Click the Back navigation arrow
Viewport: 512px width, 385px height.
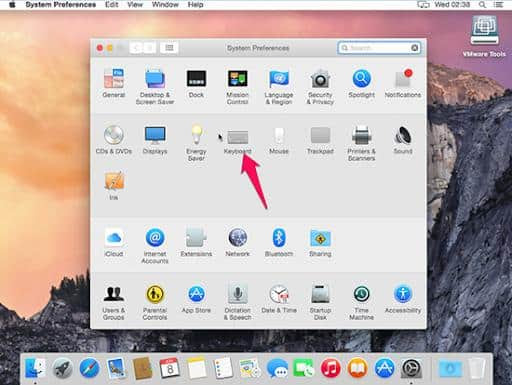tap(136, 48)
